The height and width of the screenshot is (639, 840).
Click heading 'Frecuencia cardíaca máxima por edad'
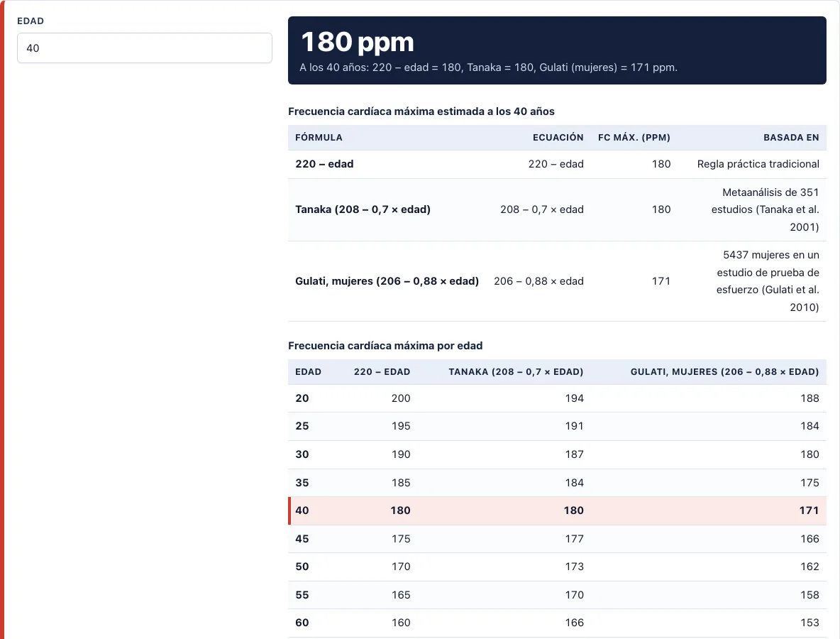(x=385, y=346)
